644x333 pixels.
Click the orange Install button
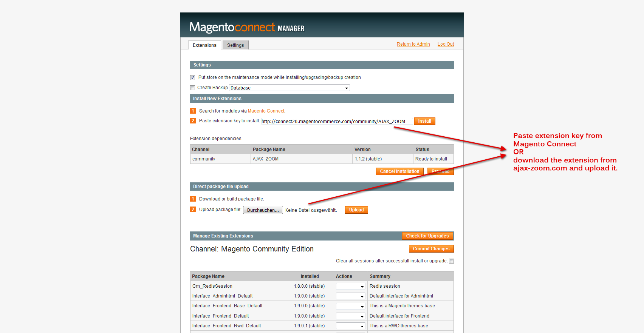[424, 121]
